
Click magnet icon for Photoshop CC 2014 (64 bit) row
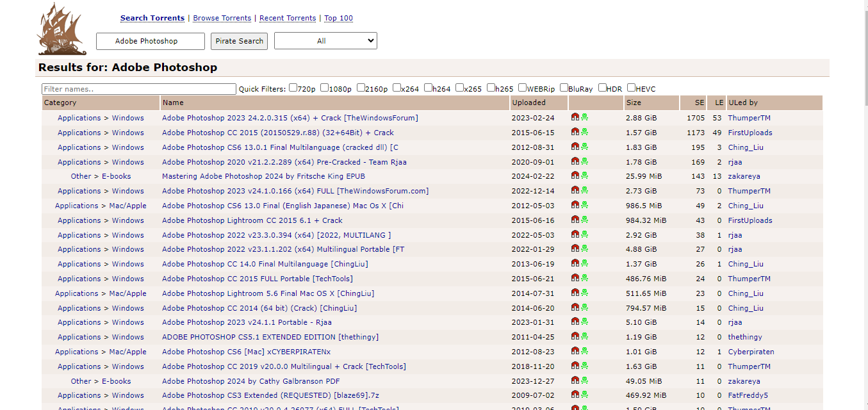point(575,307)
